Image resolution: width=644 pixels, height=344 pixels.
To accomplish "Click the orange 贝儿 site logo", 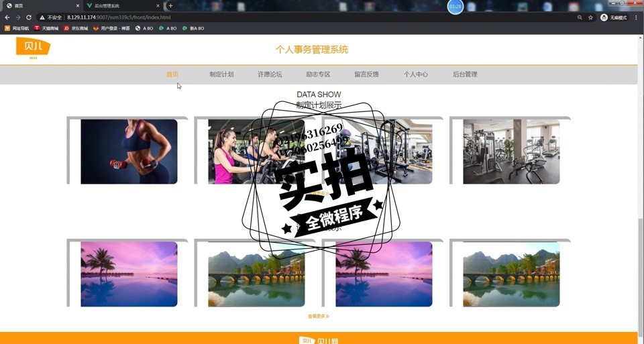I will pos(33,47).
